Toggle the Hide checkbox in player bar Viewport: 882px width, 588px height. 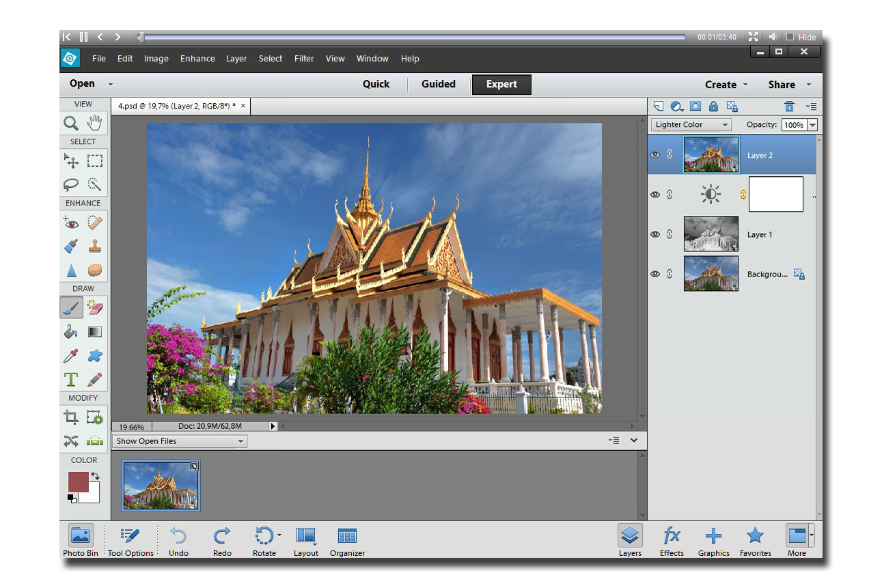[790, 37]
